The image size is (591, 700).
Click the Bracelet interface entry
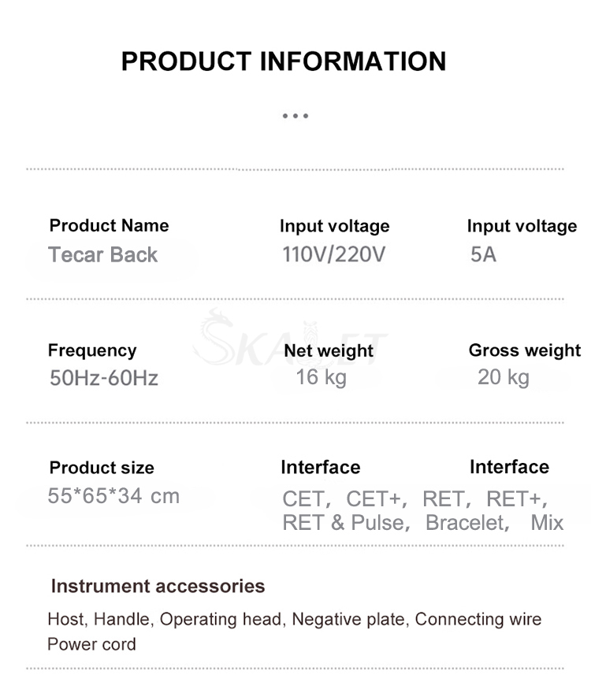467,522
